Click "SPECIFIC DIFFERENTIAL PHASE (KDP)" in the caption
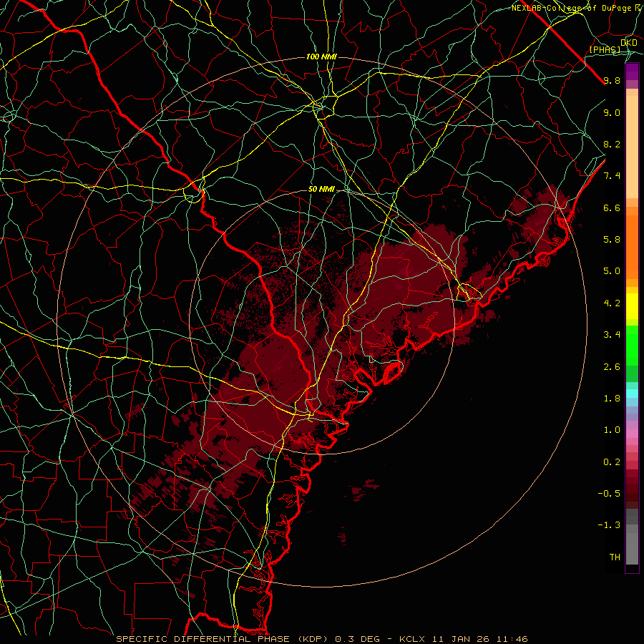 coord(223,639)
